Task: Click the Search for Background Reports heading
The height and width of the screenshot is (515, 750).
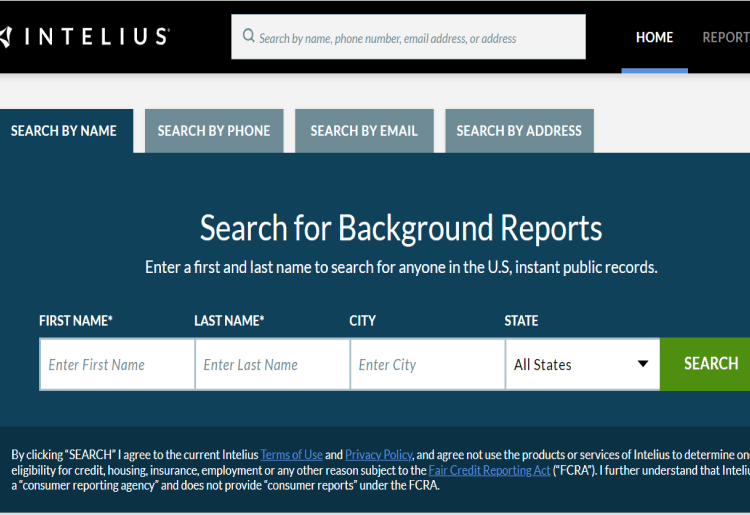Action: [x=401, y=228]
